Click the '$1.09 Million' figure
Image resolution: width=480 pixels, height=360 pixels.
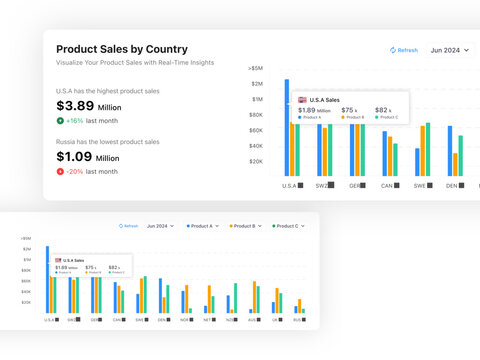88,157
